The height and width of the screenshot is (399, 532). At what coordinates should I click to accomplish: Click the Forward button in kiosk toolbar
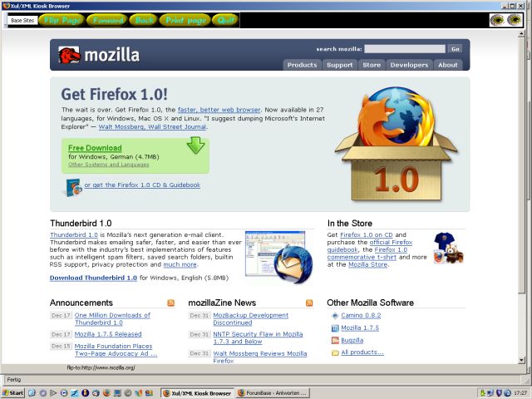point(108,20)
